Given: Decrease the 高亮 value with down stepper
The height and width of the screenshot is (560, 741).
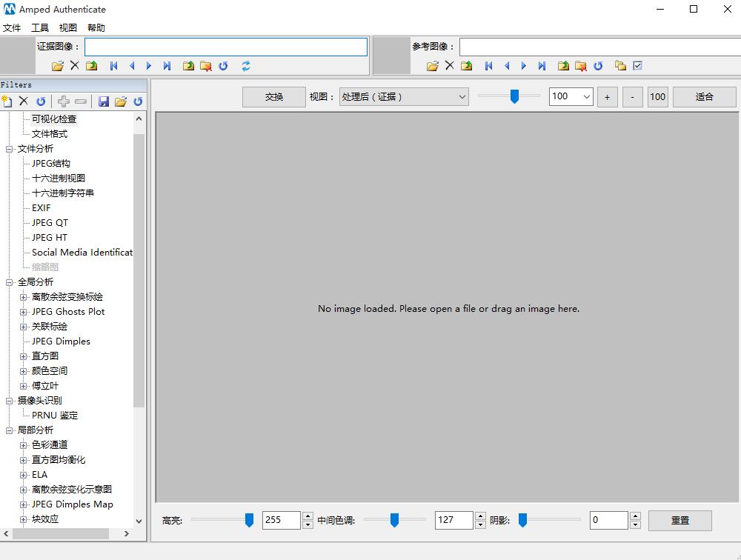Looking at the screenshot, I should pos(308,524).
